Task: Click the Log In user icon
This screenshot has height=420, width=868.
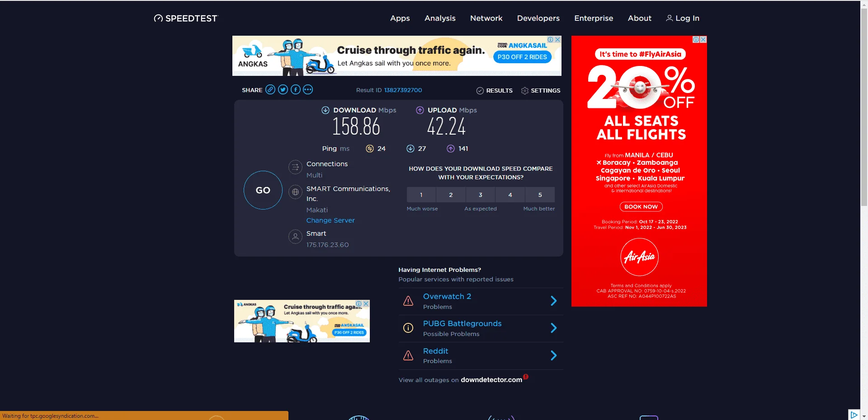Action: pyautogui.click(x=670, y=18)
